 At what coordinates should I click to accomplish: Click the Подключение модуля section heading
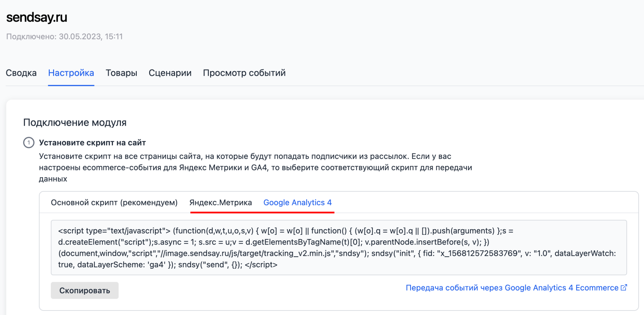pos(75,123)
